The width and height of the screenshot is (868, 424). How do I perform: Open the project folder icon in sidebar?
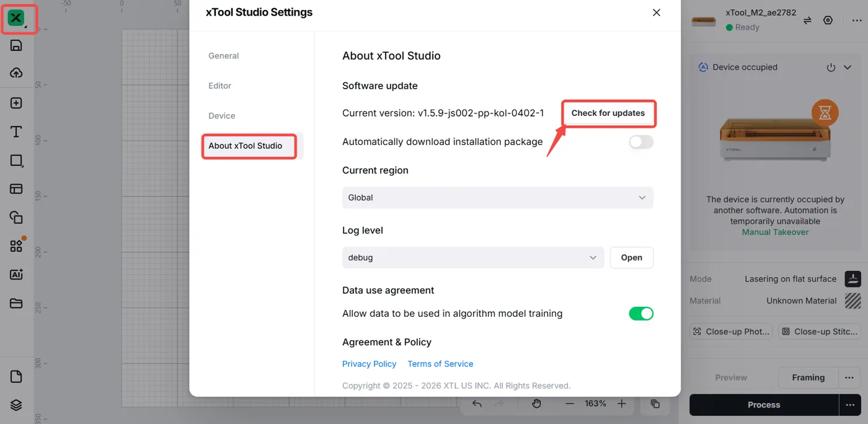click(16, 303)
